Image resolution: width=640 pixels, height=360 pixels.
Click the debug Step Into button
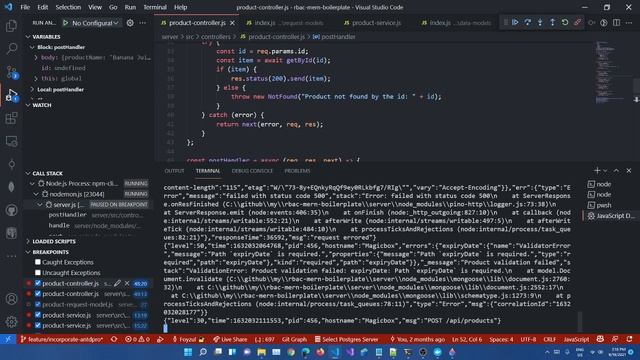(540, 22)
